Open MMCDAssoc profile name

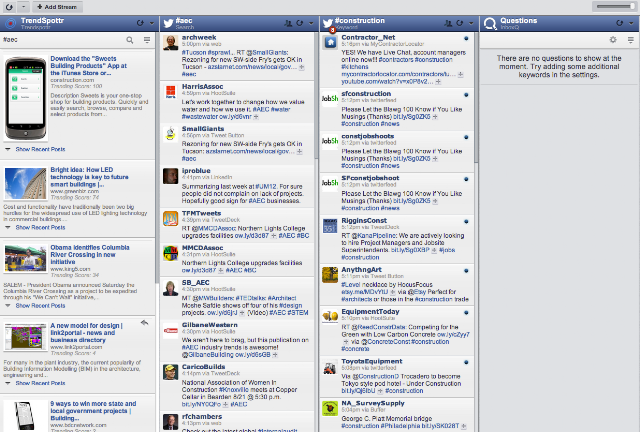coord(202,248)
